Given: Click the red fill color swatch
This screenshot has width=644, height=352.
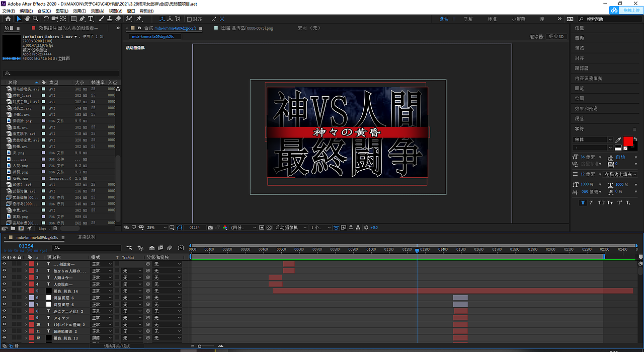Looking at the screenshot, I should pyautogui.click(x=628, y=141).
